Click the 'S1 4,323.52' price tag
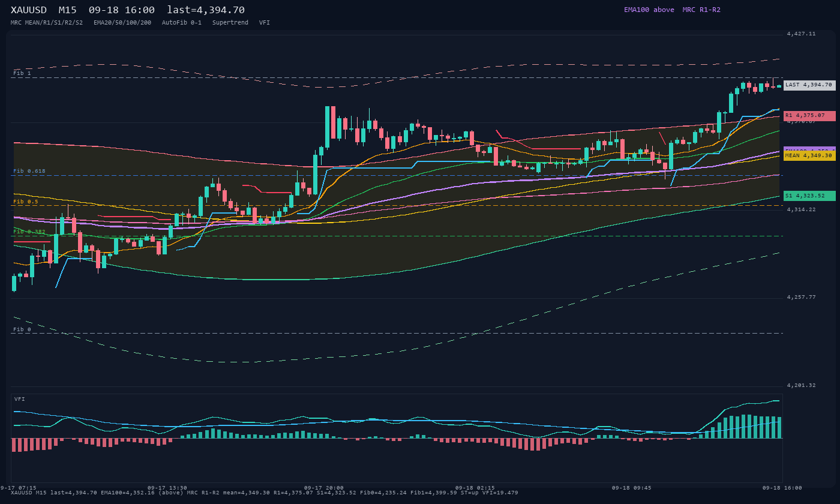This screenshot has width=840, height=504. tap(809, 196)
